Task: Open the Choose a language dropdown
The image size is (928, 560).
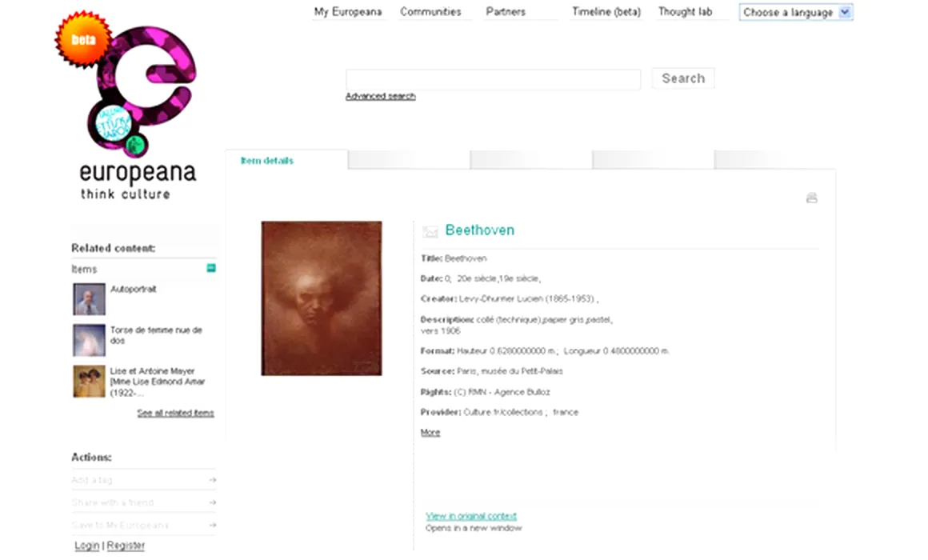Action: pyautogui.click(x=795, y=12)
